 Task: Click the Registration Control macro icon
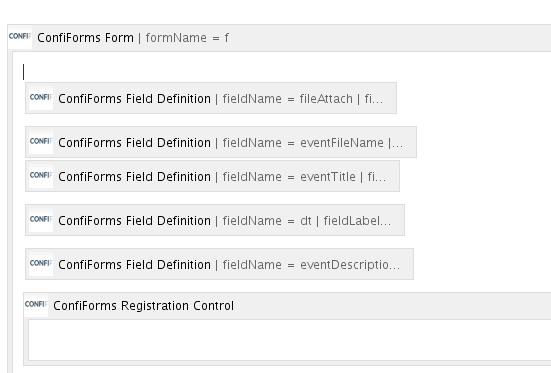(x=36, y=304)
